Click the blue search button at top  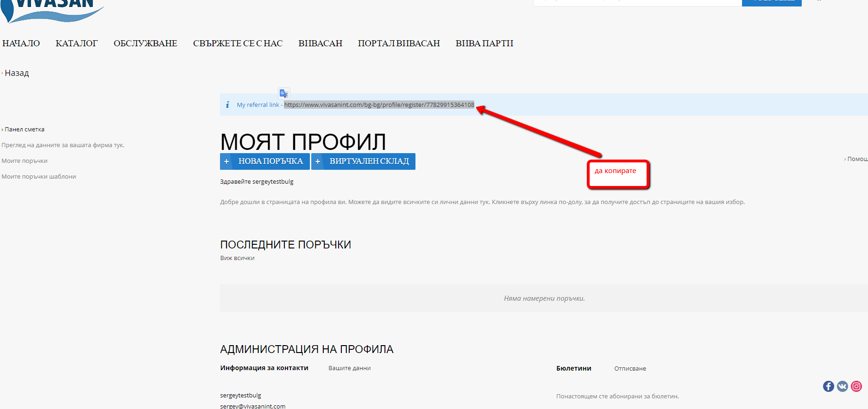772,2
